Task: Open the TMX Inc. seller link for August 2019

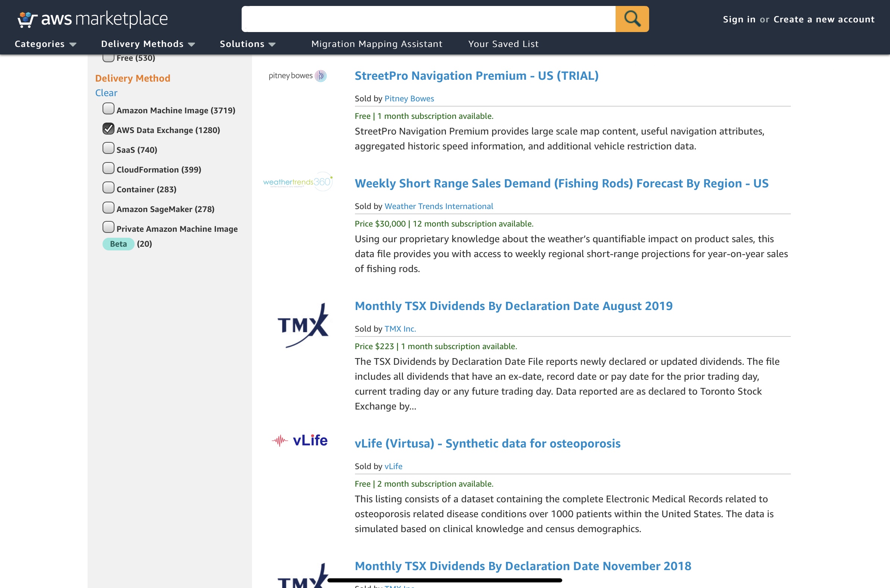Action: (x=400, y=329)
